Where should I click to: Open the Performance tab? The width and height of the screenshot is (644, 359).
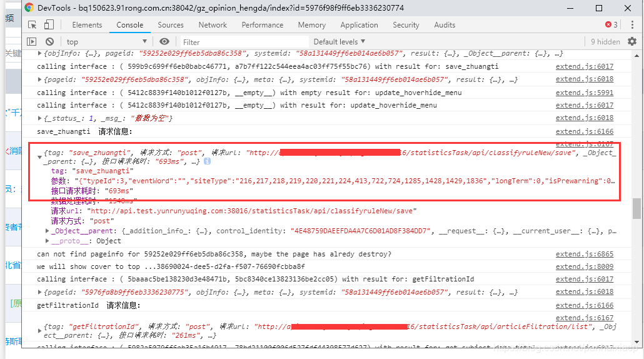[x=263, y=25]
